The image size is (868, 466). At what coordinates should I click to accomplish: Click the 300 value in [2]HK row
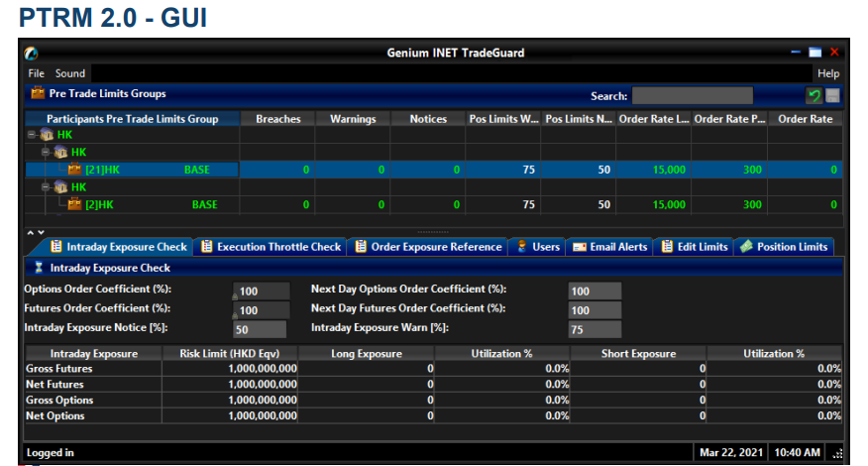[752, 204]
